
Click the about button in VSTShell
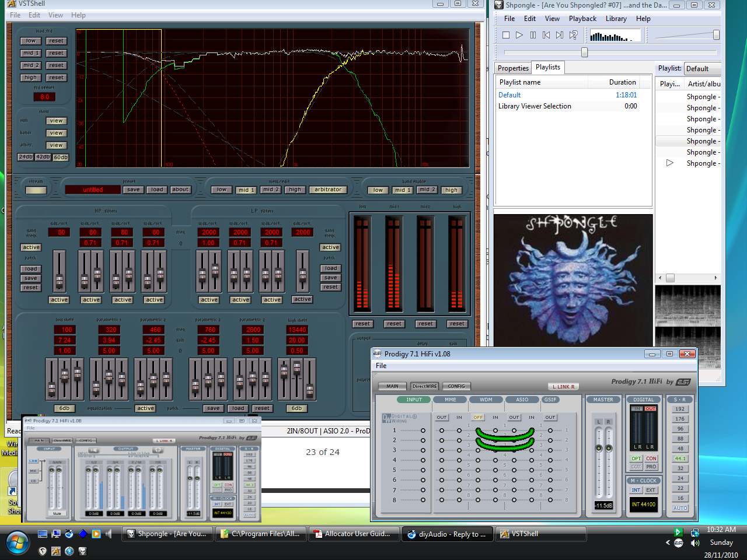pos(180,190)
